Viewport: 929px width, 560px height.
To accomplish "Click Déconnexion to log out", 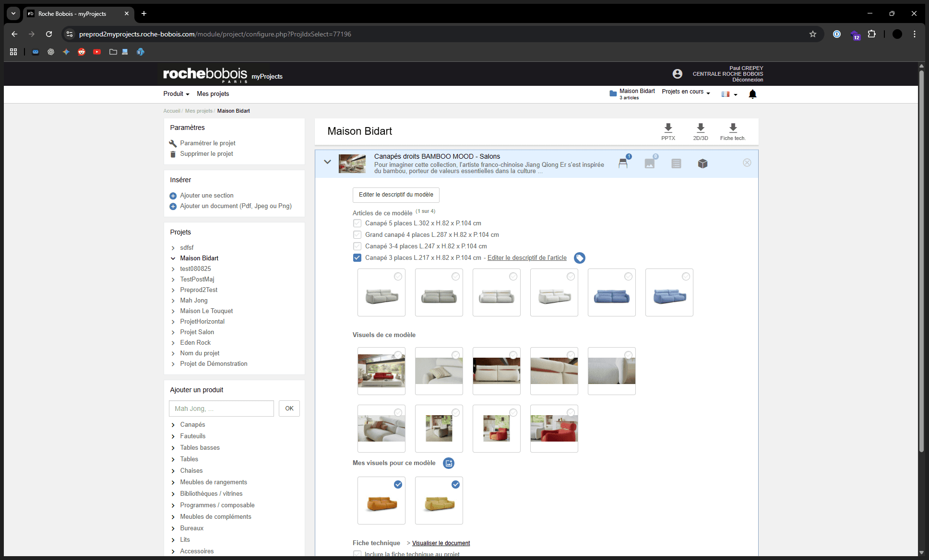I will (748, 80).
